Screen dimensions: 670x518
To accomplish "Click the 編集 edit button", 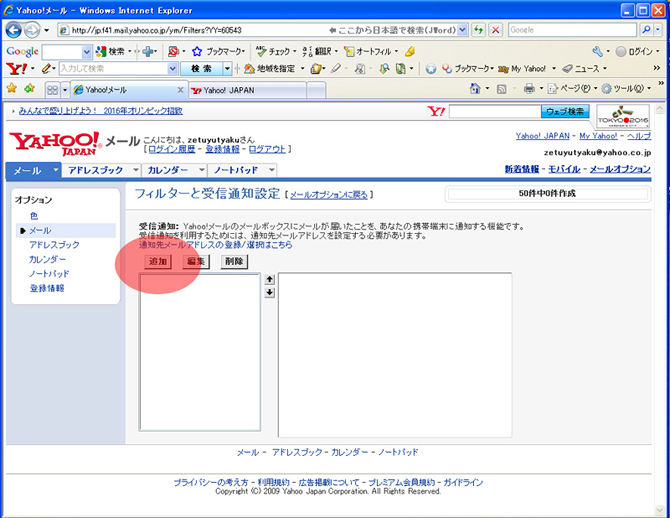I will click(x=196, y=261).
